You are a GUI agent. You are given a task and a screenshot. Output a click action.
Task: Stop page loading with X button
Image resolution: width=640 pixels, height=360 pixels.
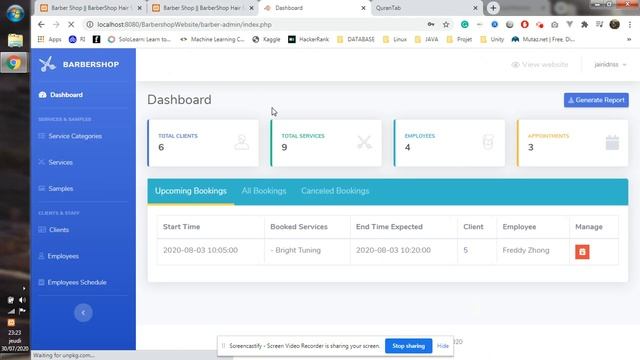[x=71, y=24]
